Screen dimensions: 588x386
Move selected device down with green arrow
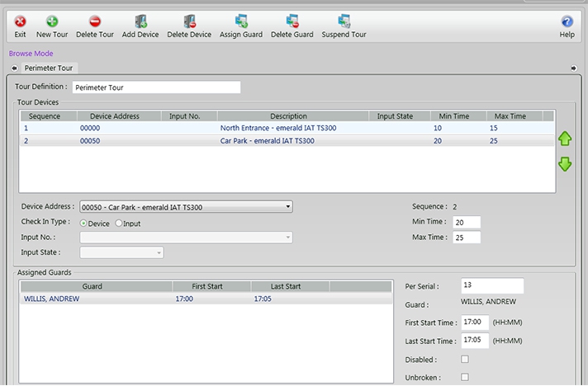click(565, 164)
